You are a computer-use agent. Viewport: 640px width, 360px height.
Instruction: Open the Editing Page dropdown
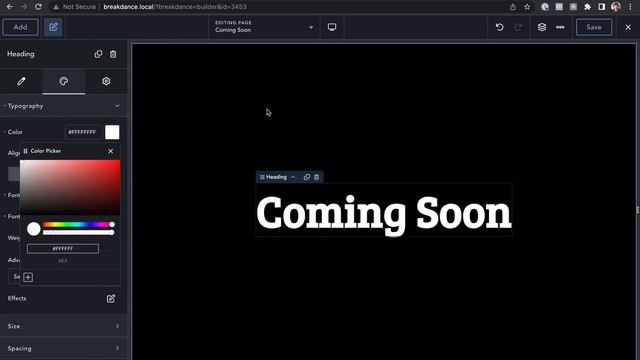(264, 27)
